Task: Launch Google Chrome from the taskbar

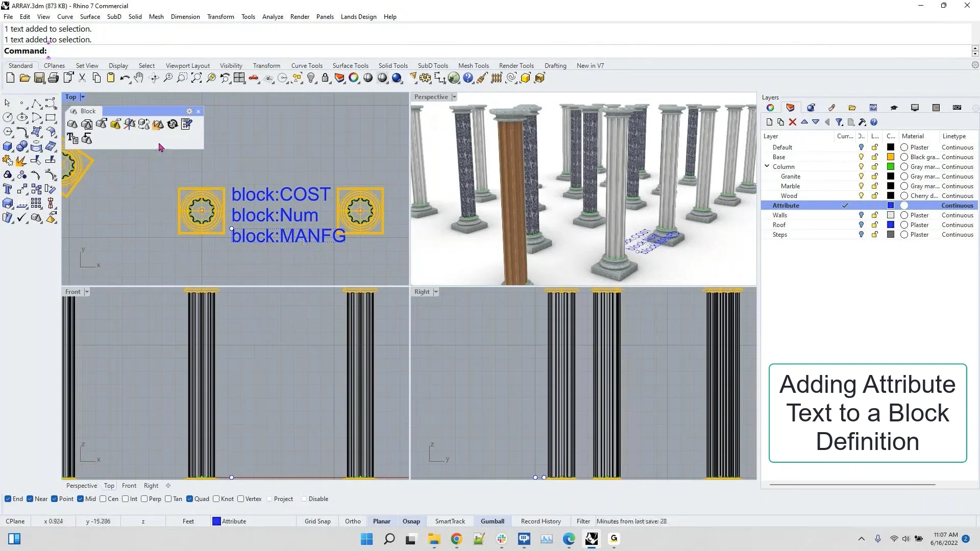Action: [456, 539]
